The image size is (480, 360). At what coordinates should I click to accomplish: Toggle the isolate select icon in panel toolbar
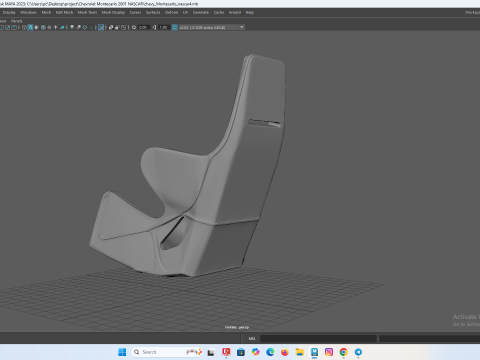tap(101, 27)
